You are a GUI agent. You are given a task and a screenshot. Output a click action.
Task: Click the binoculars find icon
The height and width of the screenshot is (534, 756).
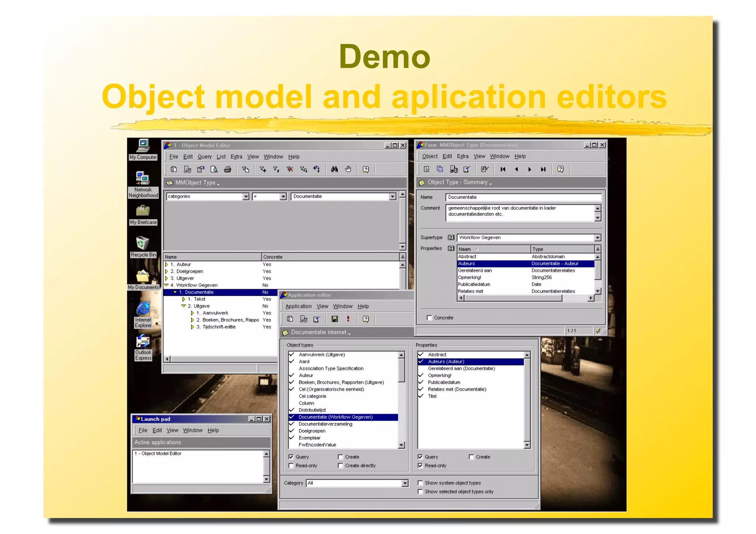coord(334,169)
